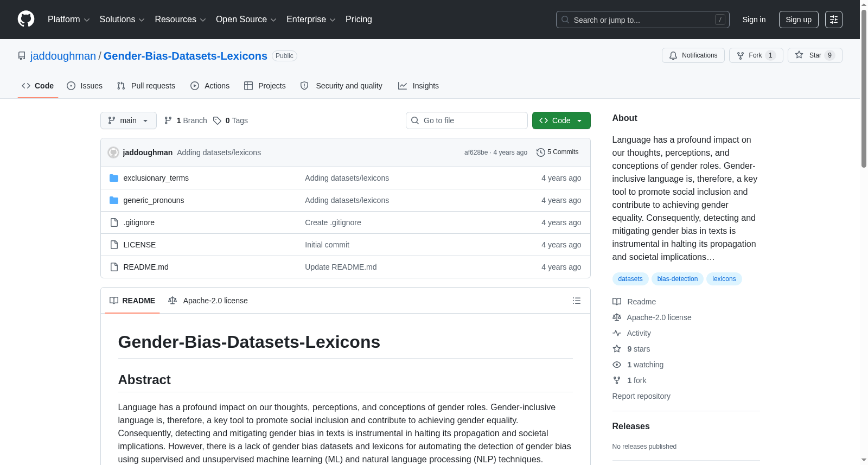Image resolution: width=868 pixels, height=465 pixels.
Task: View the Insights tab
Action: tap(418, 86)
